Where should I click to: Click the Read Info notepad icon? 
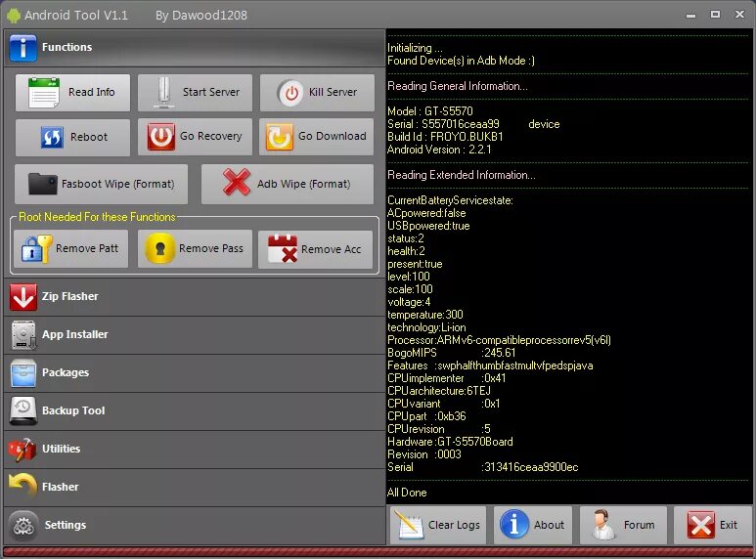(43, 93)
